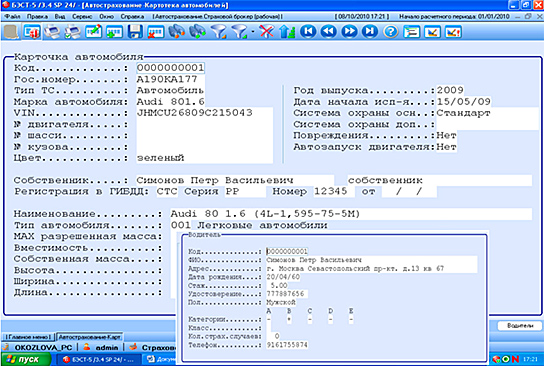Jump to the first record
544x366 pixels.
[308, 32]
